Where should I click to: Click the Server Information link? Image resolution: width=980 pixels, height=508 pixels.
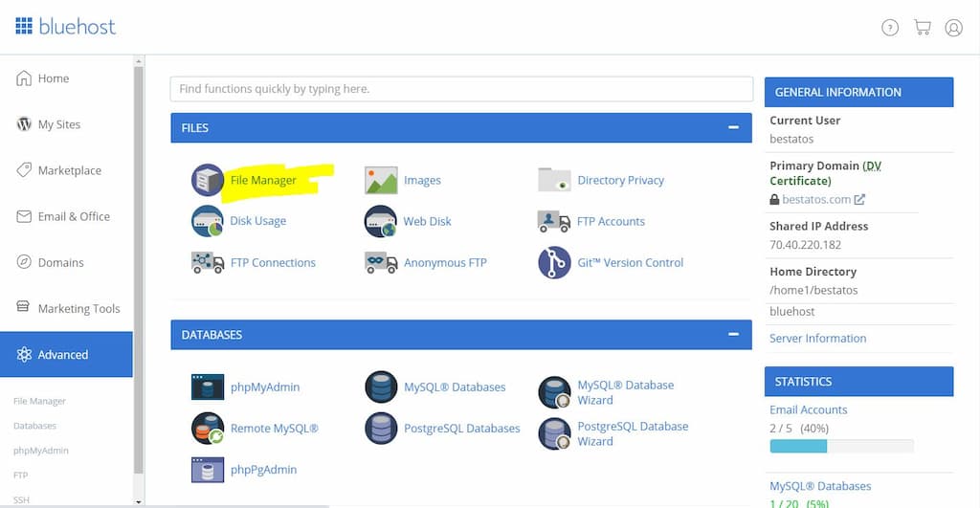pos(817,338)
